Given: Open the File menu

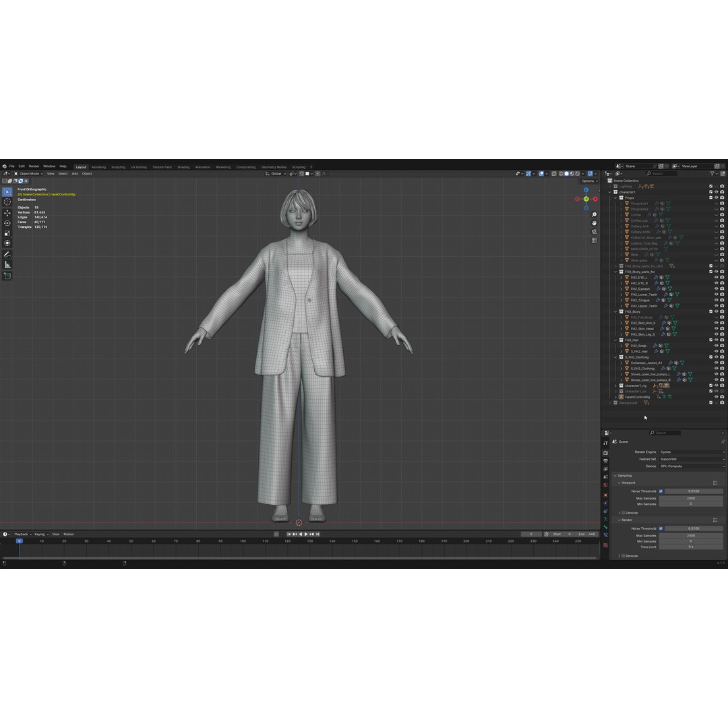Looking at the screenshot, I should [x=11, y=166].
